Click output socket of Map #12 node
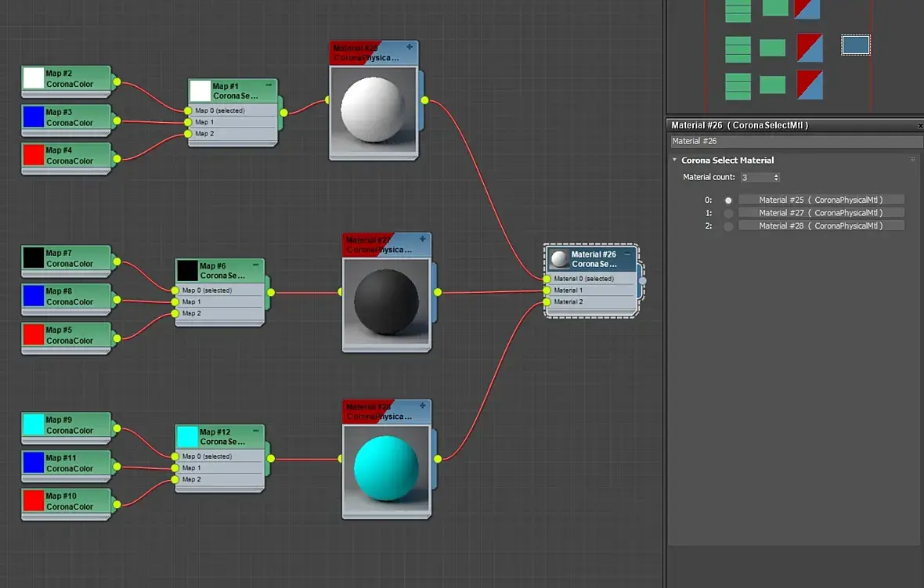924x588 pixels. point(270,458)
